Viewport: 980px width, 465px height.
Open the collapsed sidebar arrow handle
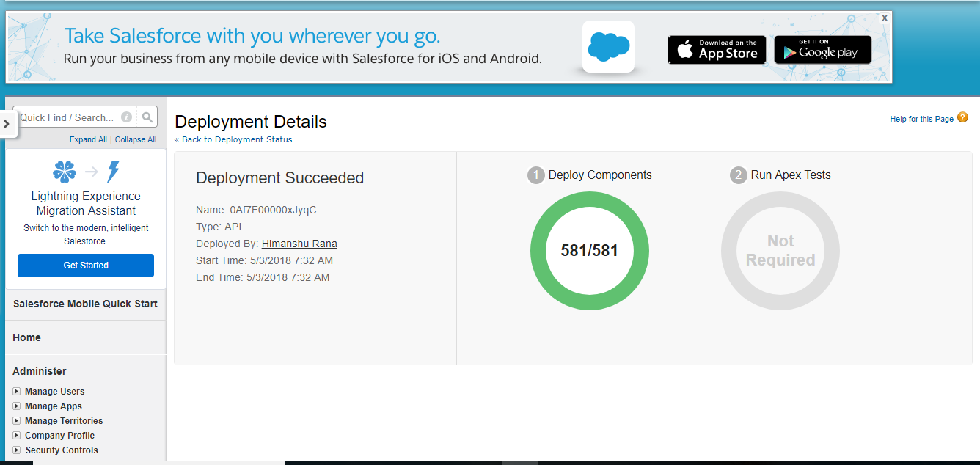[7, 124]
